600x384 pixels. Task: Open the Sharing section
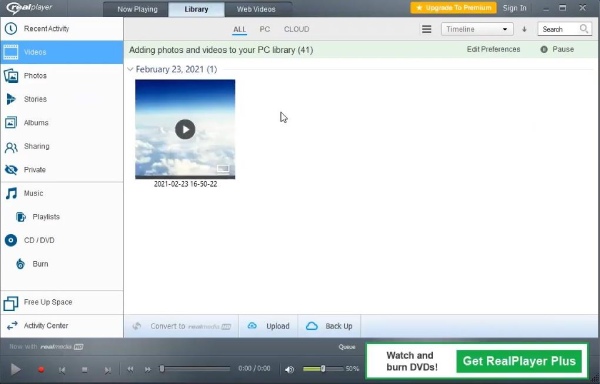click(x=62, y=146)
